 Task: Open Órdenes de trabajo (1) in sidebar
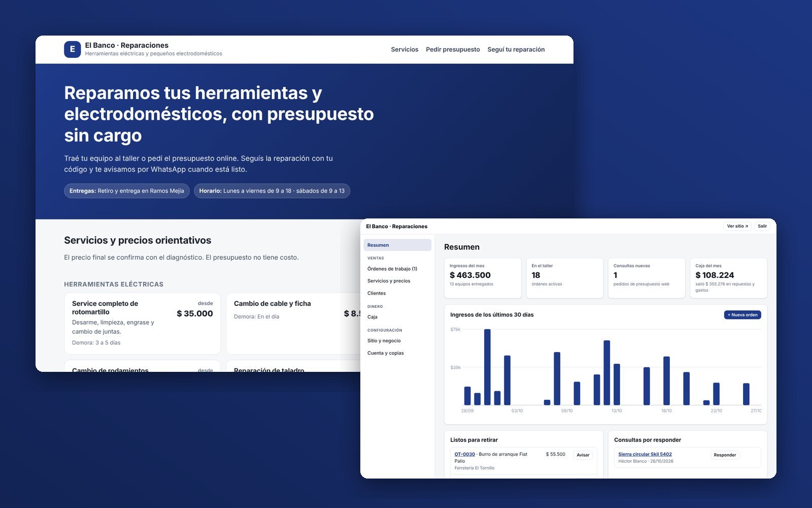(x=397, y=269)
